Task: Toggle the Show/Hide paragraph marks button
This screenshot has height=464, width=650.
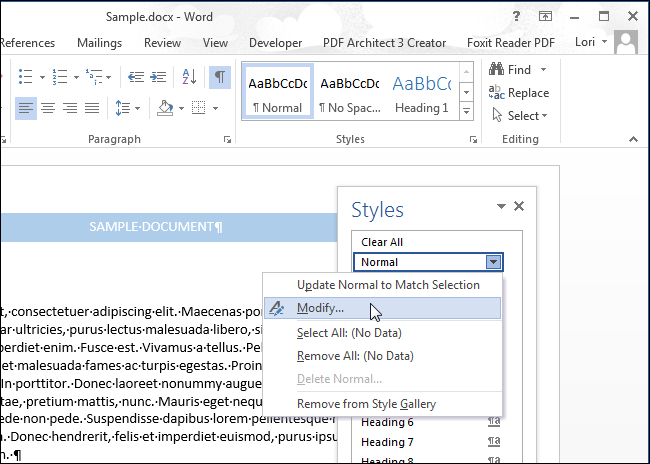Action: tap(220, 77)
